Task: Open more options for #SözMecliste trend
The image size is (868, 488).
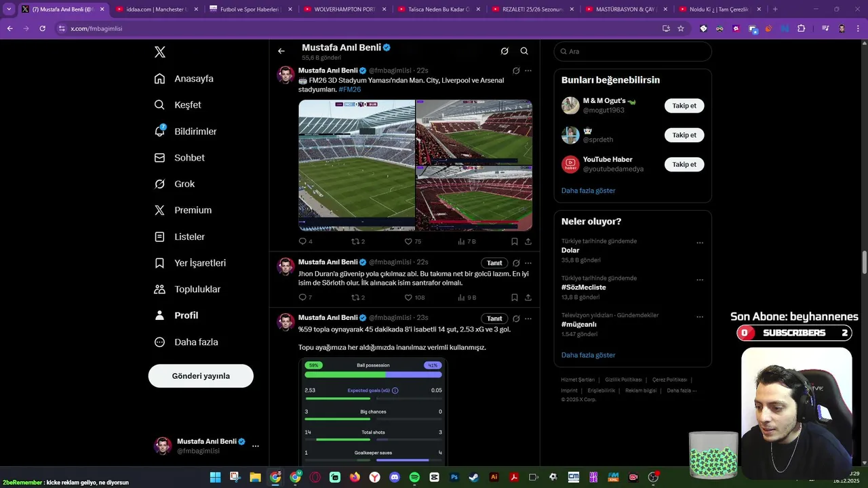Action: pyautogui.click(x=700, y=280)
